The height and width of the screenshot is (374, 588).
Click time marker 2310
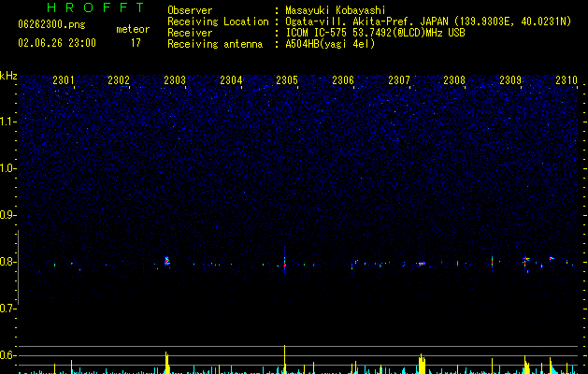pyautogui.click(x=566, y=80)
